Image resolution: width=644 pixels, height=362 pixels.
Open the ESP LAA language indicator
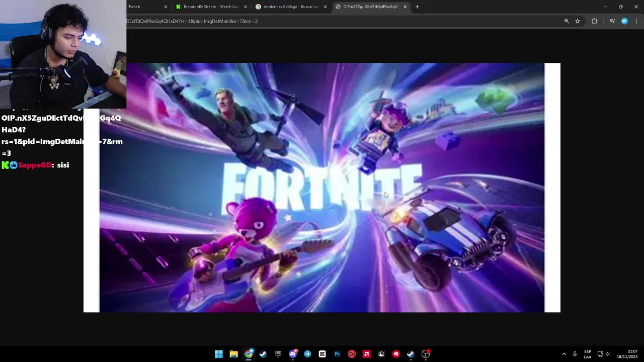coord(588,354)
